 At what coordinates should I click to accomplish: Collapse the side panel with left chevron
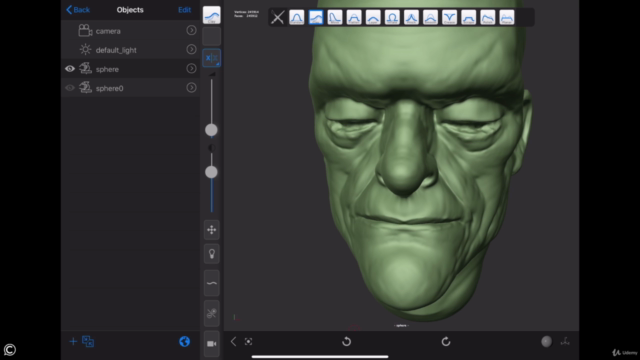233,341
